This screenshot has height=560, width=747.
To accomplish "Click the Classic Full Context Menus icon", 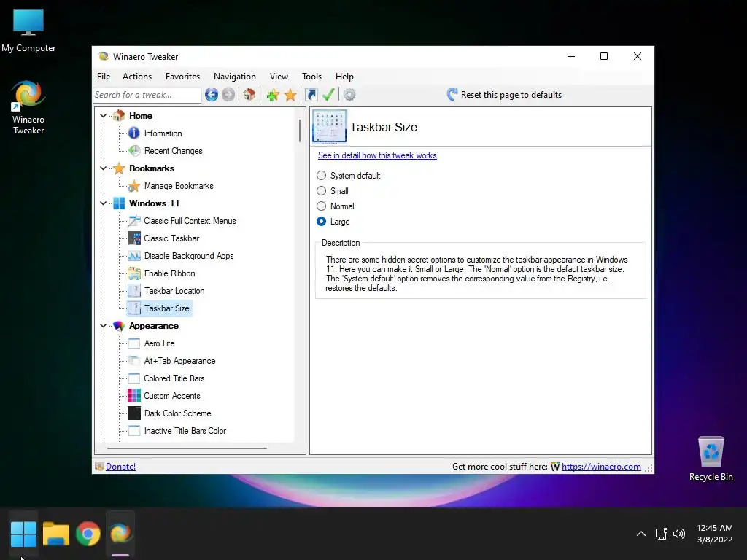I will (134, 221).
